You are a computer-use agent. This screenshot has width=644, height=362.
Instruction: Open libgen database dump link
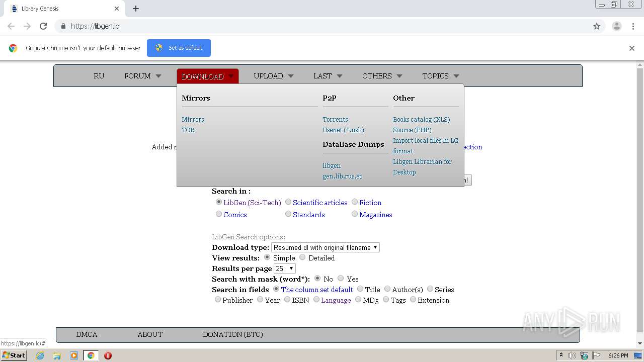[332, 165]
